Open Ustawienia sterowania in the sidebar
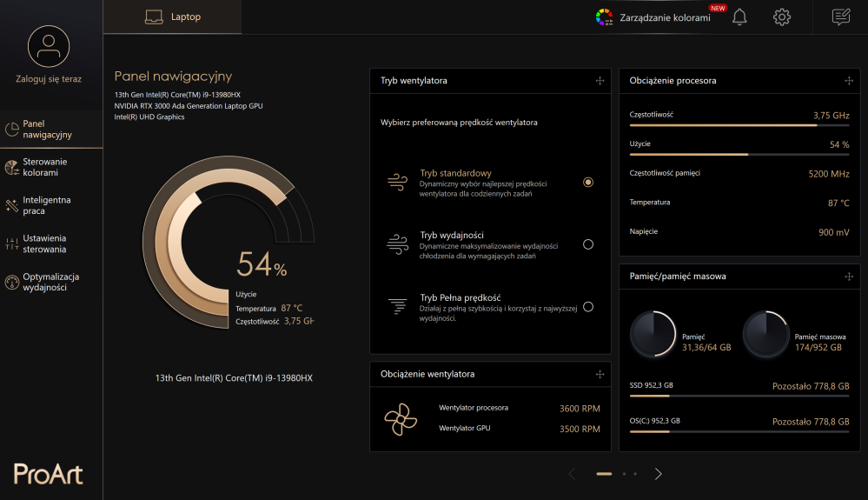Screen dimensions: 868x500 [x=51, y=243]
